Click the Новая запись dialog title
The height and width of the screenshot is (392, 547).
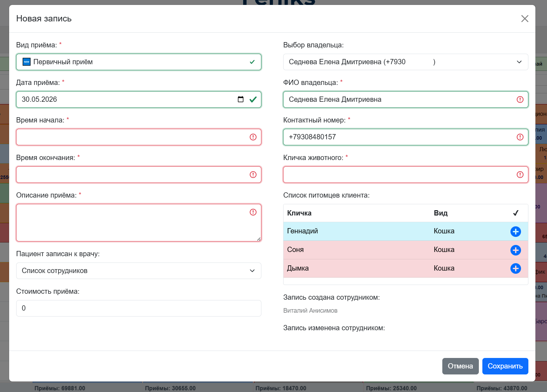44,19
